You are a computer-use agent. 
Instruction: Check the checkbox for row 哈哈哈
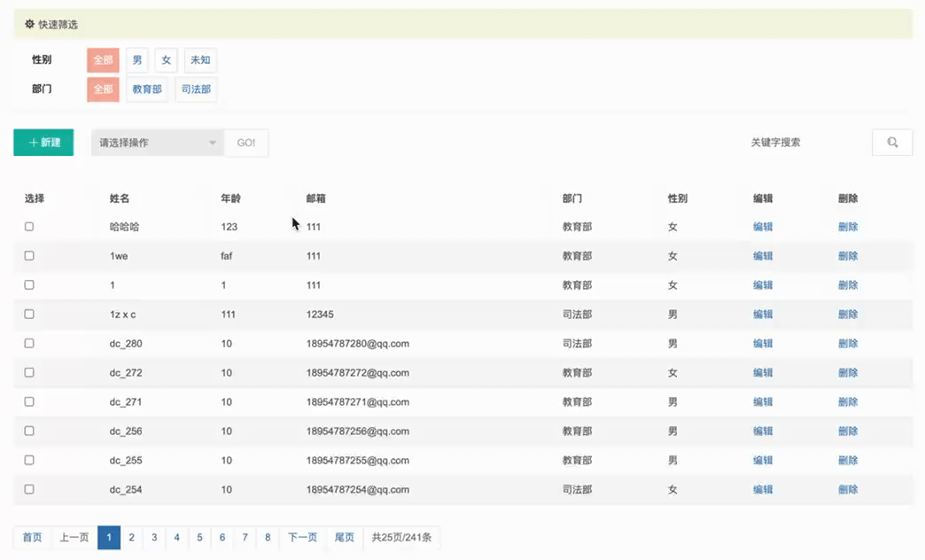[x=29, y=227]
